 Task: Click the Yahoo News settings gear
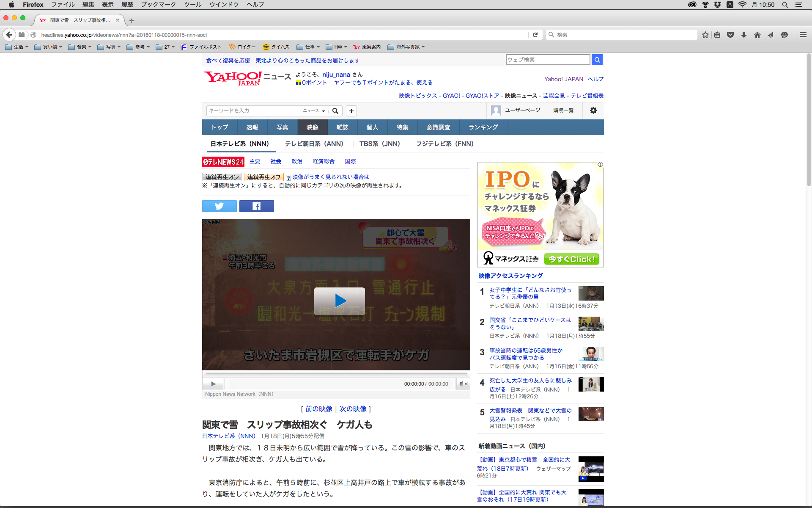(x=593, y=110)
